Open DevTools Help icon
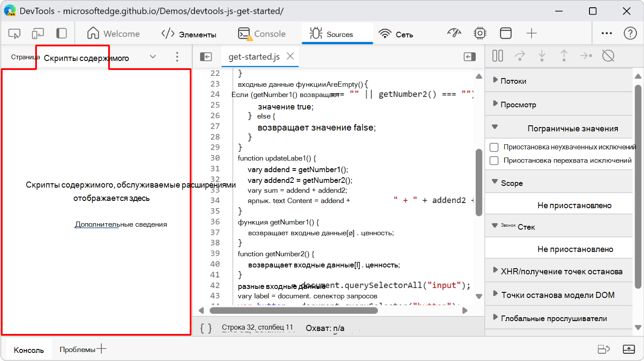 [630, 33]
